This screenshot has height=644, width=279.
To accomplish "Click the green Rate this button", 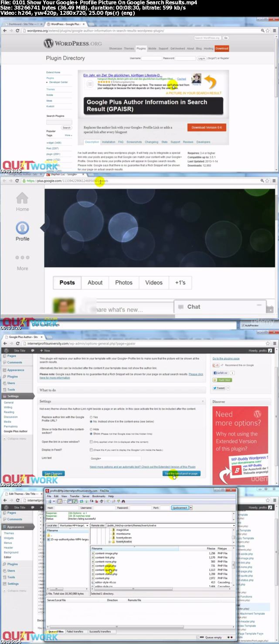I will click(x=222, y=380).
